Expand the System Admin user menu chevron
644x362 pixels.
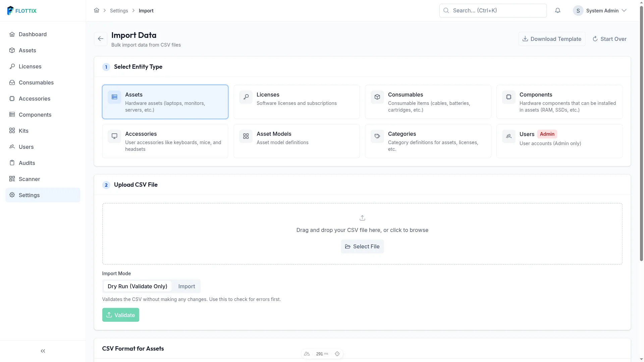tap(624, 10)
